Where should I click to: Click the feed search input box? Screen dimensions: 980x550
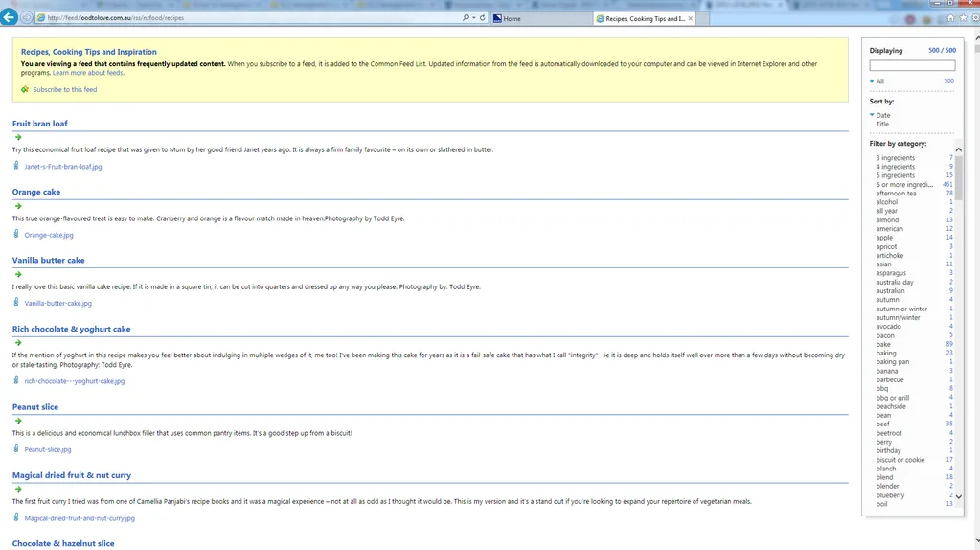click(x=911, y=66)
